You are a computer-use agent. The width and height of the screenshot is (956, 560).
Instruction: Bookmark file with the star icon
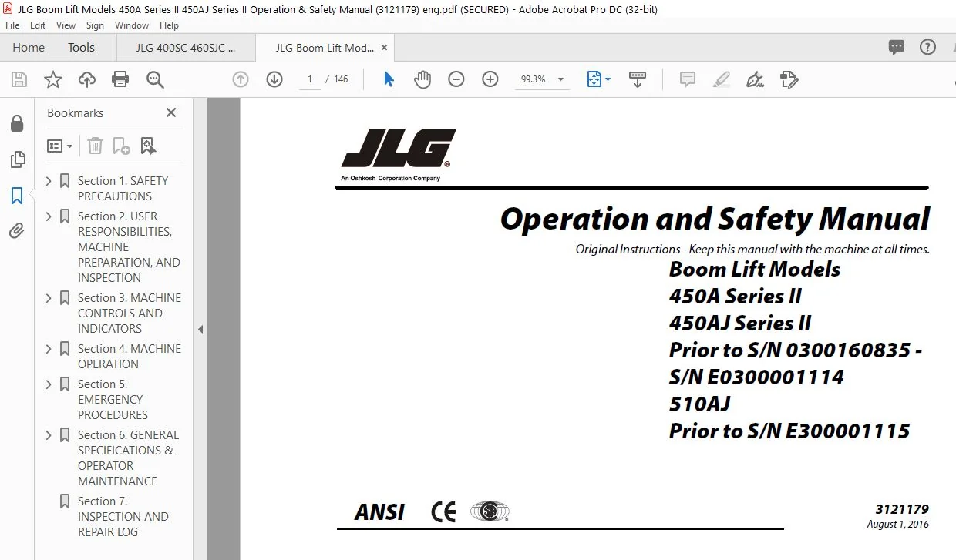click(x=53, y=79)
